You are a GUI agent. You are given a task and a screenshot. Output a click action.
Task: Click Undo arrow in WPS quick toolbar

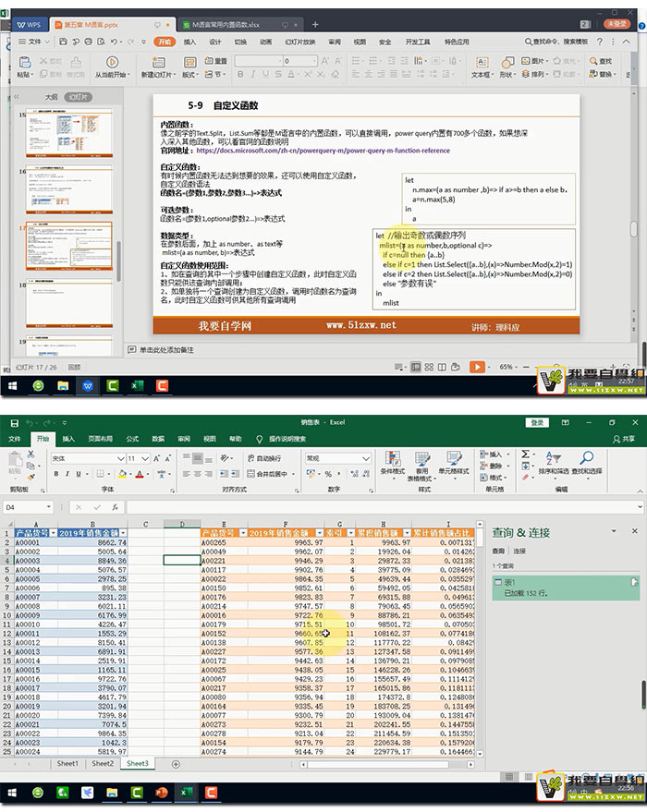114,42
